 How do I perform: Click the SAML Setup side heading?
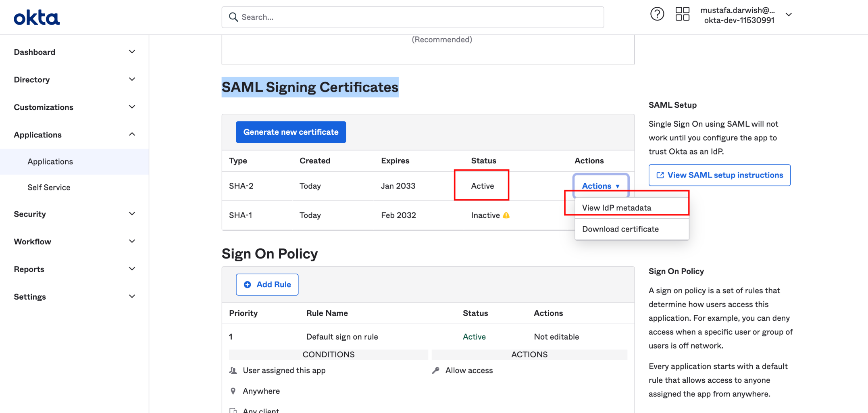click(x=672, y=105)
